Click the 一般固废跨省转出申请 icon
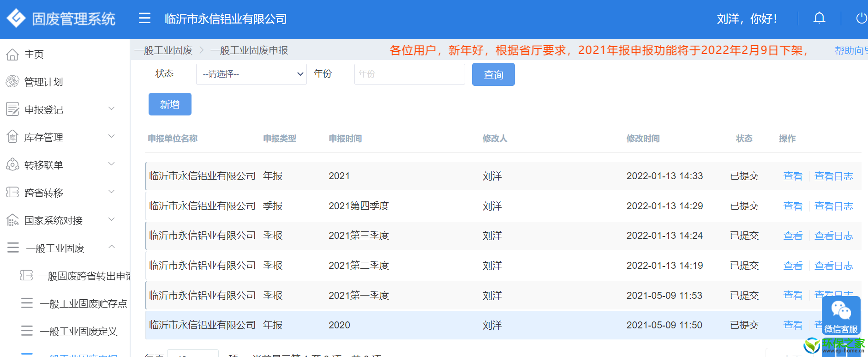This screenshot has width=868, height=357. tap(26, 275)
